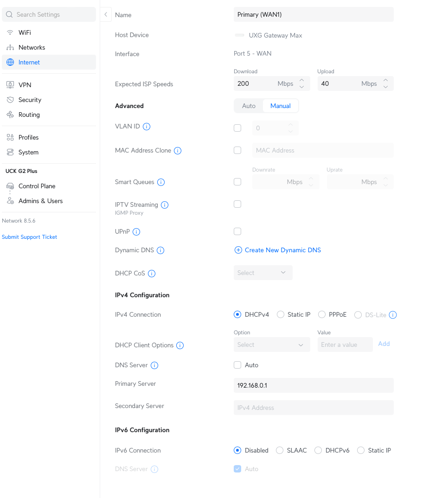Image resolution: width=448 pixels, height=498 pixels.
Task: Select SLAAC for IPv6 connection
Action: [280, 450]
